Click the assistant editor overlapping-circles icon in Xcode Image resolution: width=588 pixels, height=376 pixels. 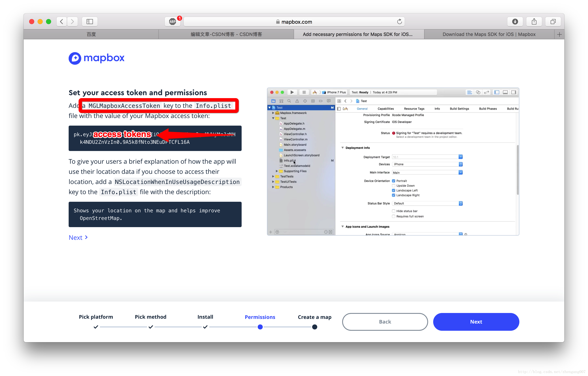coord(478,92)
